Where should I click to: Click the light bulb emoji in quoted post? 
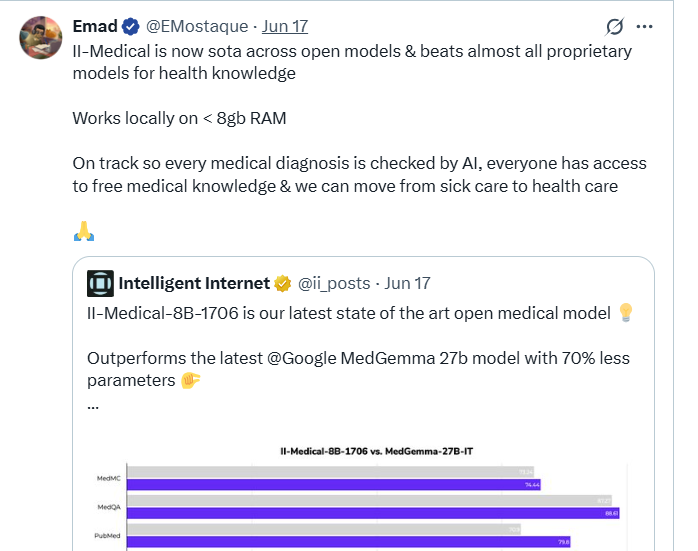(627, 314)
